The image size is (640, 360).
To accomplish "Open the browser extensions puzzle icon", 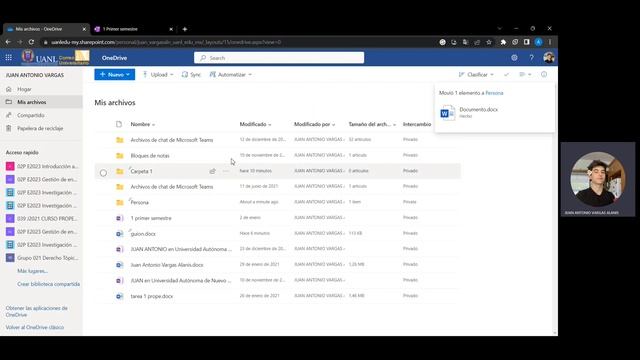I will pyautogui.click(x=503, y=42).
